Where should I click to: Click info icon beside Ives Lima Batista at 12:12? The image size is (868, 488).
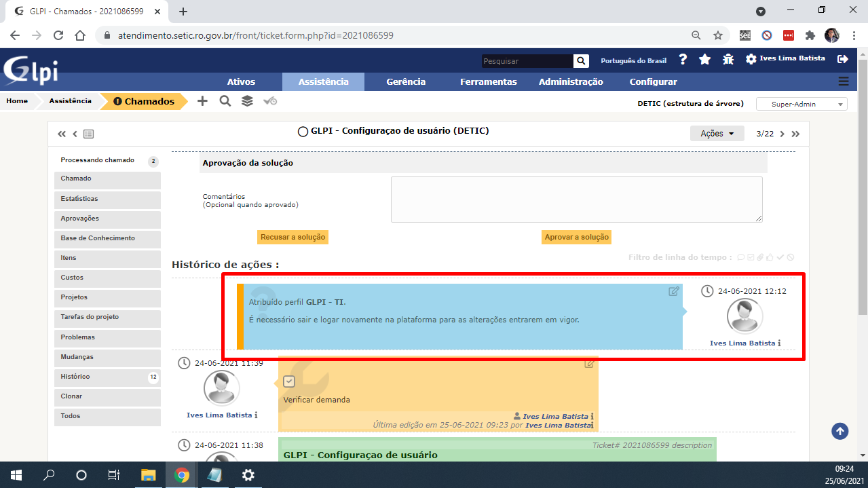[779, 343]
